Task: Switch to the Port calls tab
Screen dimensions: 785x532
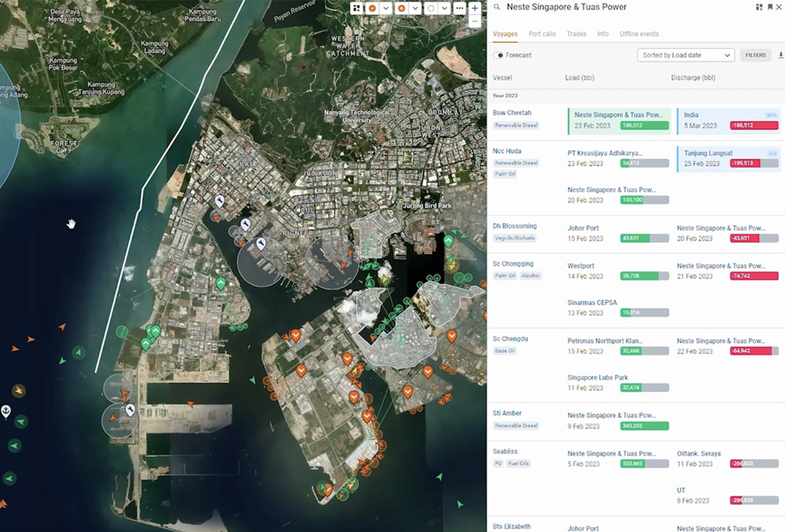Action: pos(541,34)
